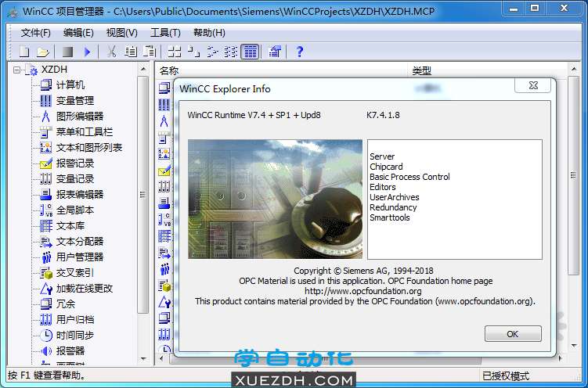The width and height of the screenshot is (588, 388).
Task: Select 用户管理器 tree node
Action: pyautogui.click(x=80, y=257)
